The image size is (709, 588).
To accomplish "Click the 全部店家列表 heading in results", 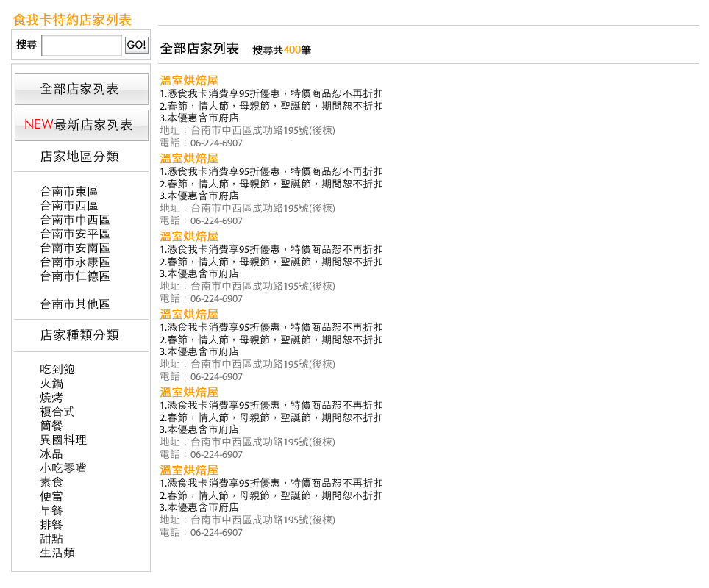I will tap(199, 49).
